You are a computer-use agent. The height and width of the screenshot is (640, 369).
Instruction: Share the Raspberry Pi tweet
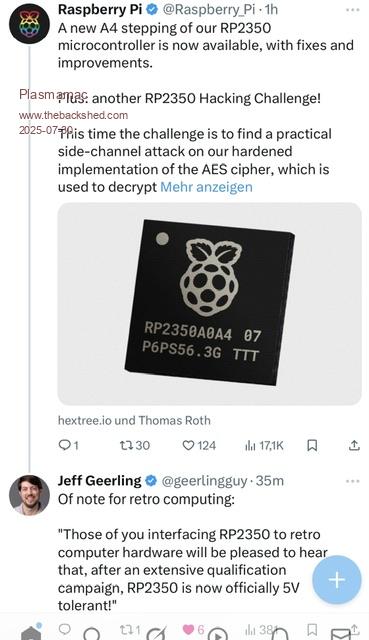(355, 445)
